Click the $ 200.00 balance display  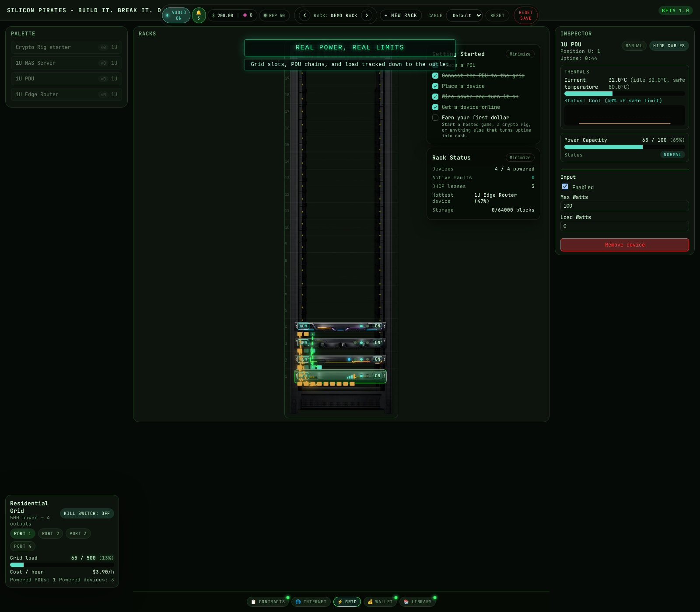coord(223,15)
